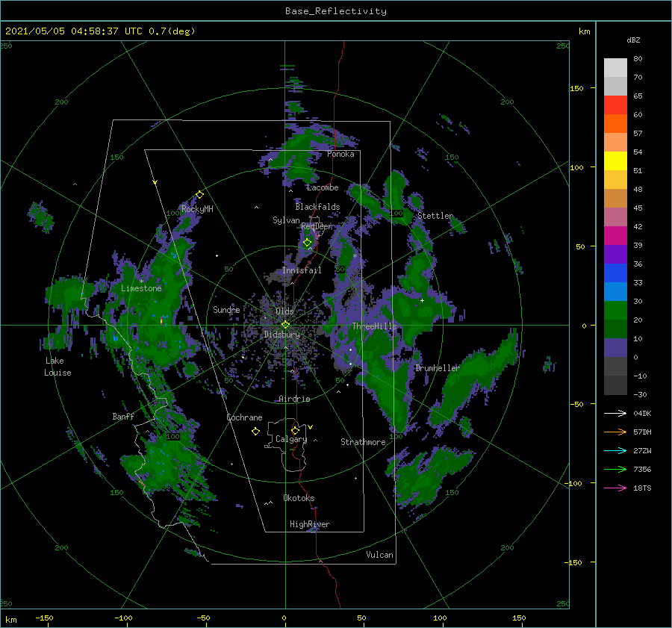Click the white 04DK arrow in legend
The width and height of the screenshot is (672, 628).
[615, 413]
